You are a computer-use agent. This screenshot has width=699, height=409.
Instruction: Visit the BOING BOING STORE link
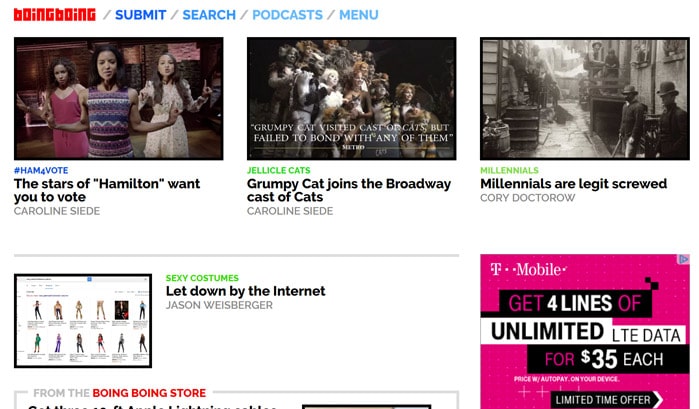point(149,393)
